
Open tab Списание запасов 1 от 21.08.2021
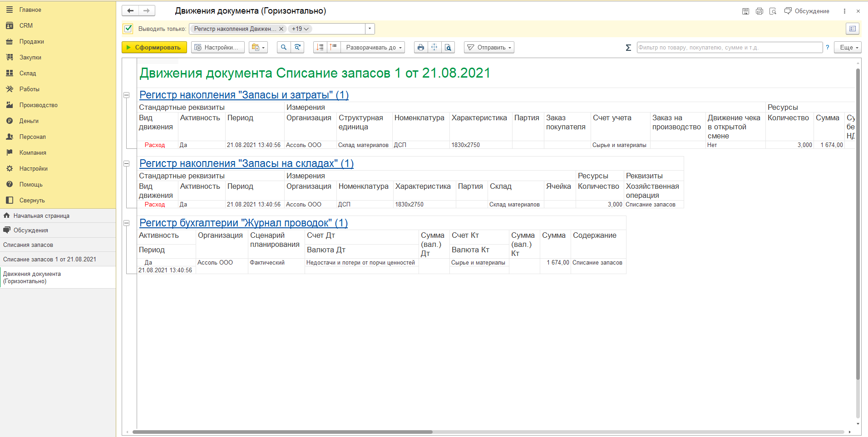pos(58,259)
